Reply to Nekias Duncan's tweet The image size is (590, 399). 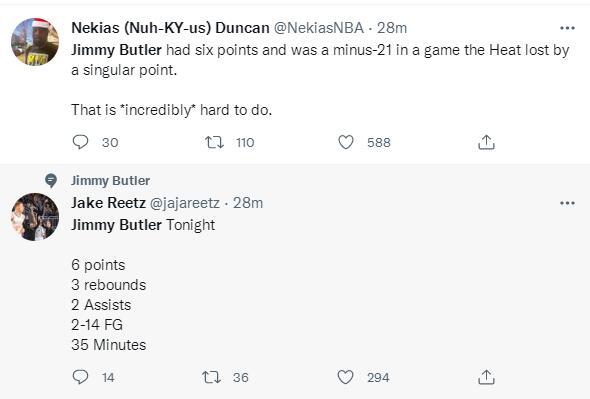pos(80,142)
